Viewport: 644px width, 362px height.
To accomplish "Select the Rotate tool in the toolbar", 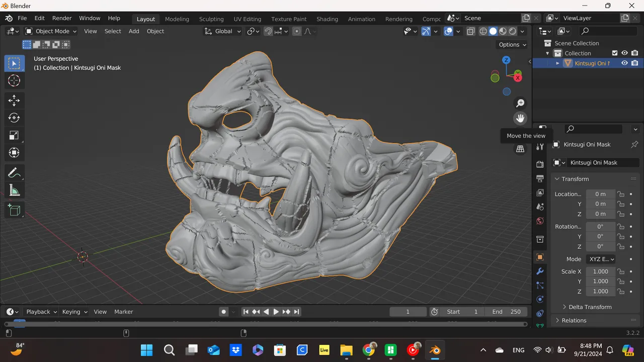I will (14, 118).
